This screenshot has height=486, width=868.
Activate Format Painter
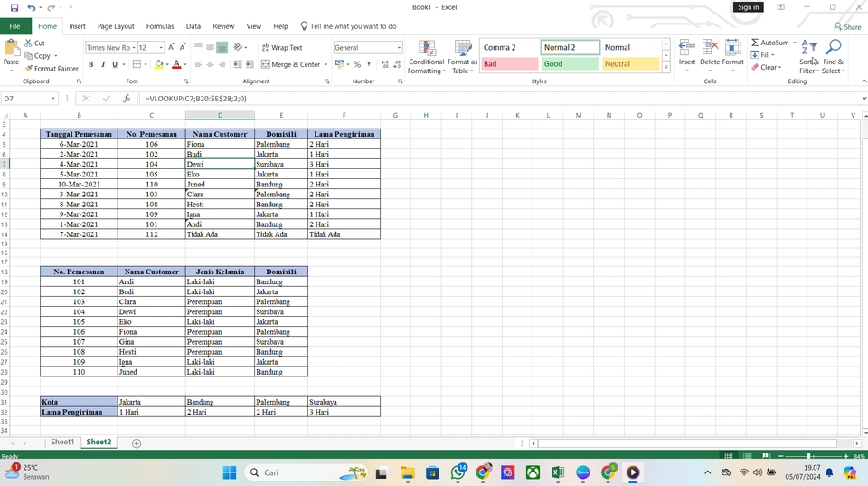52,69
